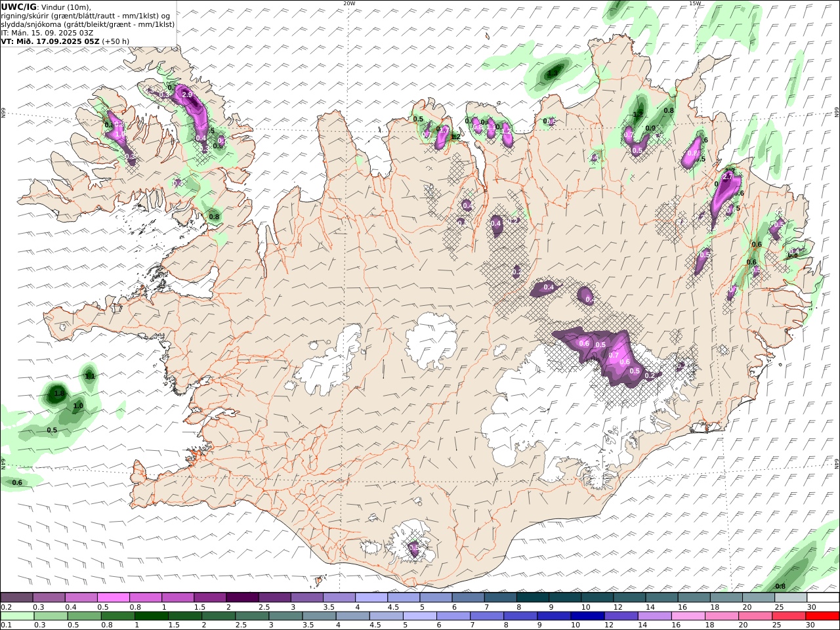Click the 3.5 swatch in the upper legend row
This screenshot has height=630, width=840.
coord(339,597)
